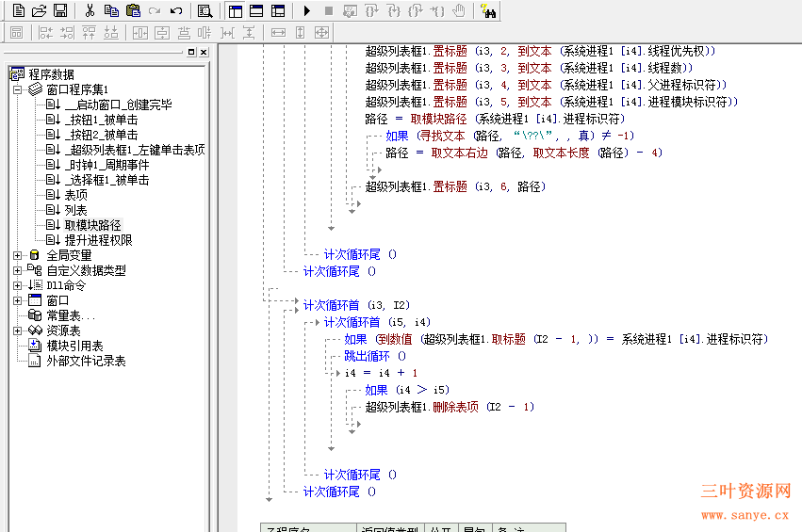Open 模块引用表 in the tree
The image size is (802, 532).
pos(74,346)
